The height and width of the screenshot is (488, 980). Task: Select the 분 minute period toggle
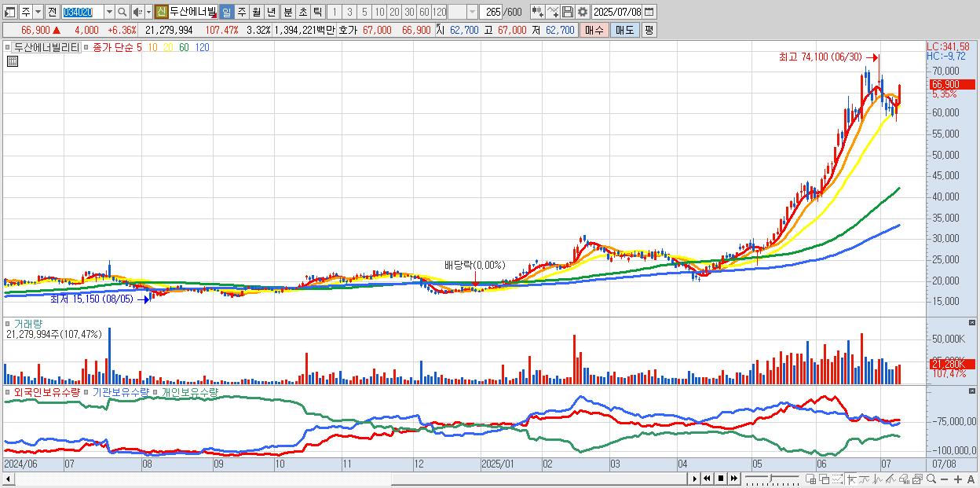pyautogui.click(x=287, y=12)
